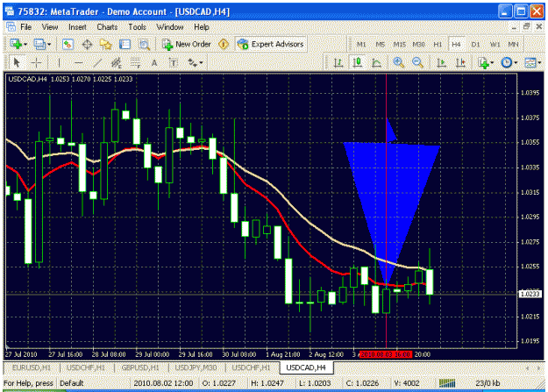The height and width of the screenshot is (392, 548).
Task: Toggle Auto Scroll chart icon
Action: pyautogui.click(x=441, y=63)
